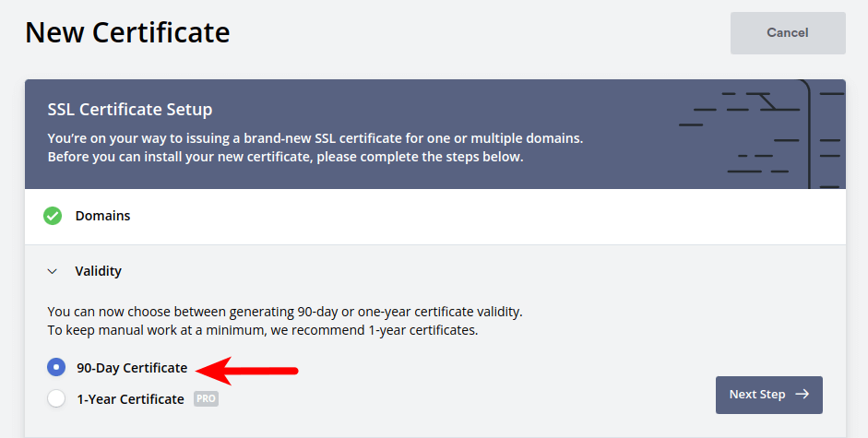Click the red arrow pointing at 90-Day Certificate
Viewport: 868px width, 438px height.
(250, 371)
